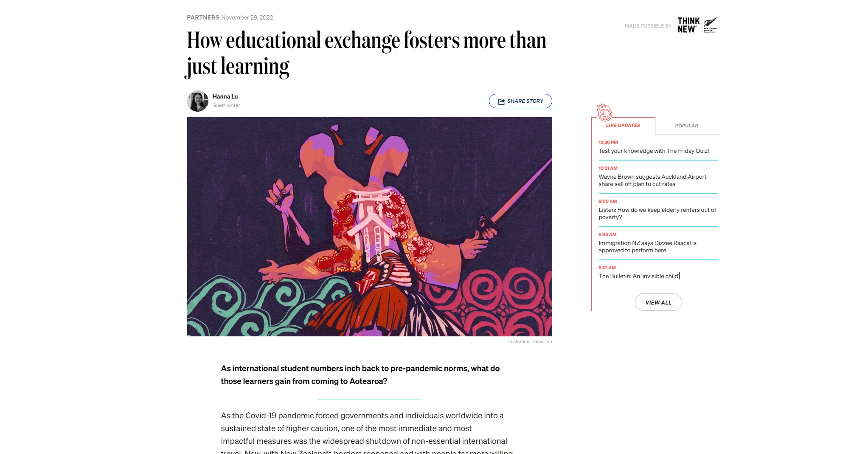Viewport: 868px width, 454px height.
Task: Switch to the Live Updates tab
Action: click(x=623, y=125)
